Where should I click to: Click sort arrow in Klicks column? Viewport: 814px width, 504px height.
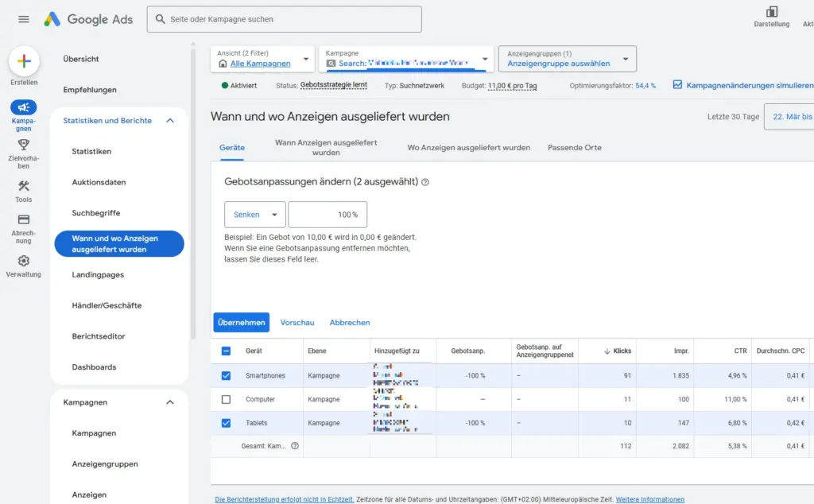point(607,351)
